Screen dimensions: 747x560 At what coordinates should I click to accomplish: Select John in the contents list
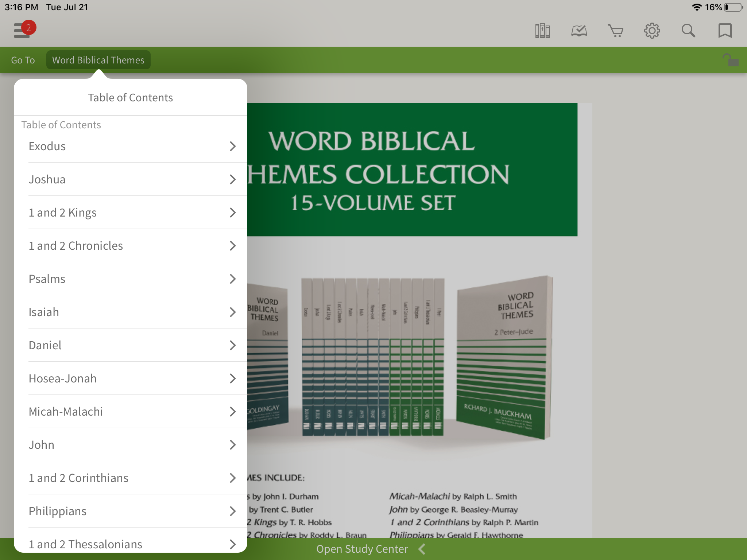point(131,445)
